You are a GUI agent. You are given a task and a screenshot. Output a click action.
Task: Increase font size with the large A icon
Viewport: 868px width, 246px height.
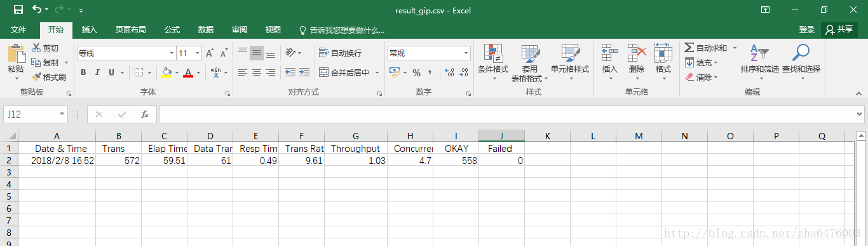coord(210,53)
